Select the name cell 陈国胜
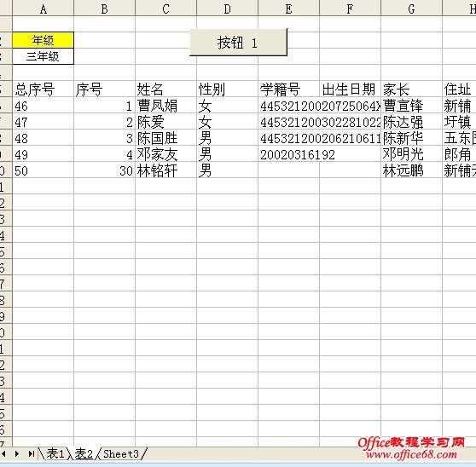 pyautogui.click(x=165, y=138)
